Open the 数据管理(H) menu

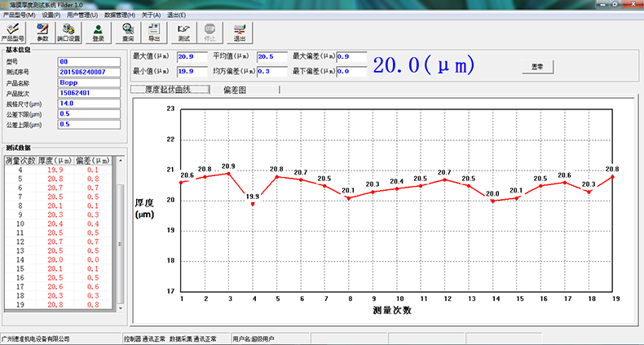120,15
